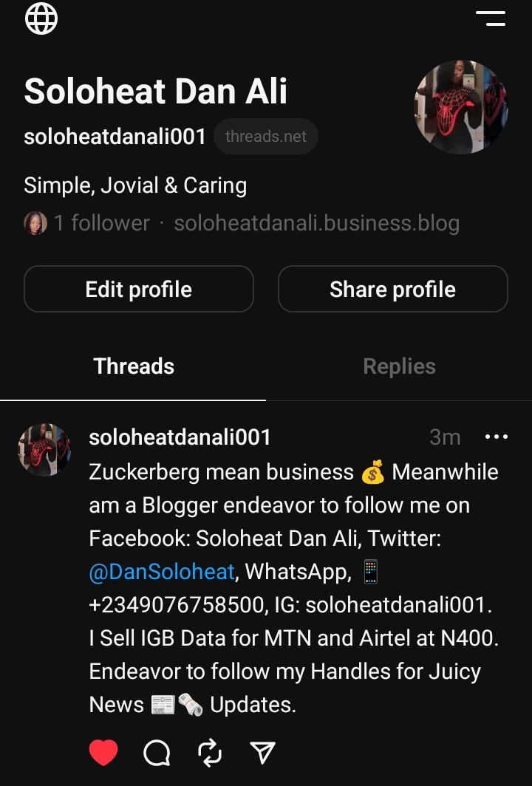This screenshot has width=532, height=786.
Task: Tap the soloheatdanali001 username on the post
Action: [180, 437]
